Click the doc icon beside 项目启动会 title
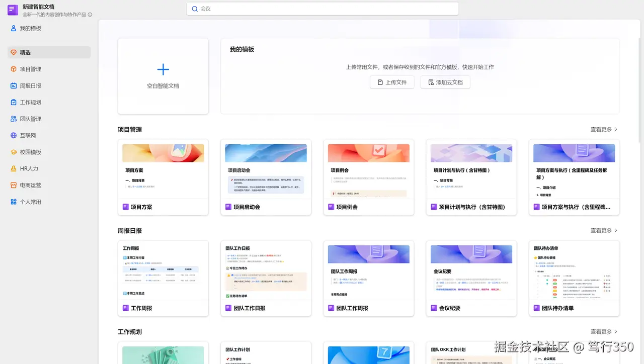 pos(228,207)
